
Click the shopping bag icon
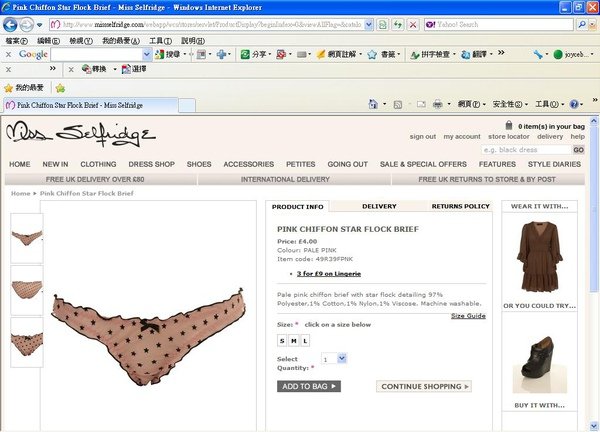click(x=509, y=125)
